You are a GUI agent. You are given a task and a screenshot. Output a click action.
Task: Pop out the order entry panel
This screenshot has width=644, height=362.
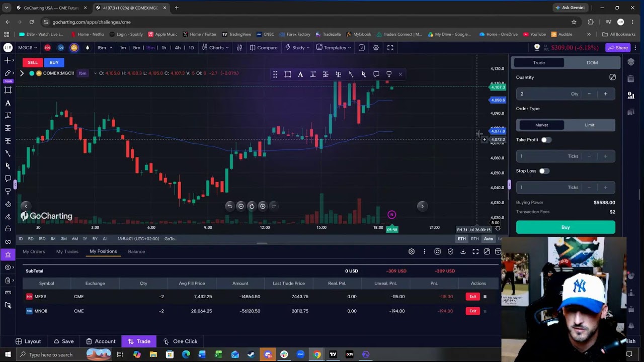[612, 77]
